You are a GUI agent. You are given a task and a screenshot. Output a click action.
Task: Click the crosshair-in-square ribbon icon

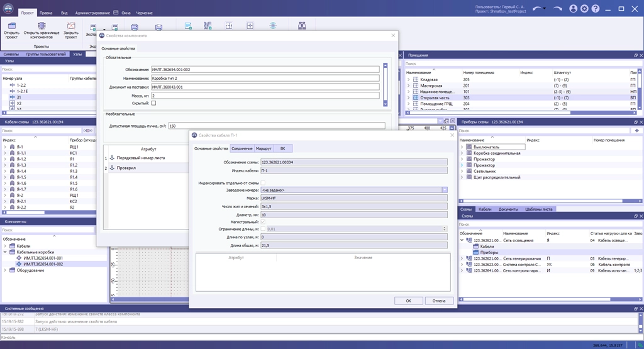pos(250,26)
